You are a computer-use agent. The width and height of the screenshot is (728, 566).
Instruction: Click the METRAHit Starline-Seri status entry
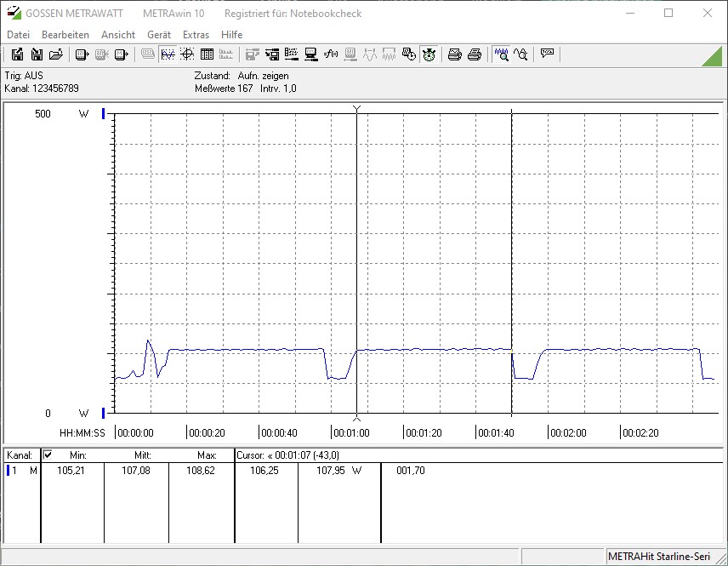pos(659,557)
